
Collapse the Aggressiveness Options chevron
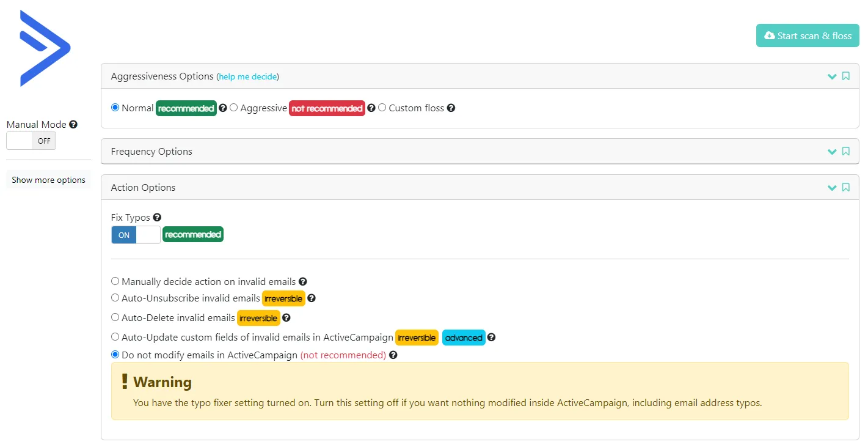831,76
